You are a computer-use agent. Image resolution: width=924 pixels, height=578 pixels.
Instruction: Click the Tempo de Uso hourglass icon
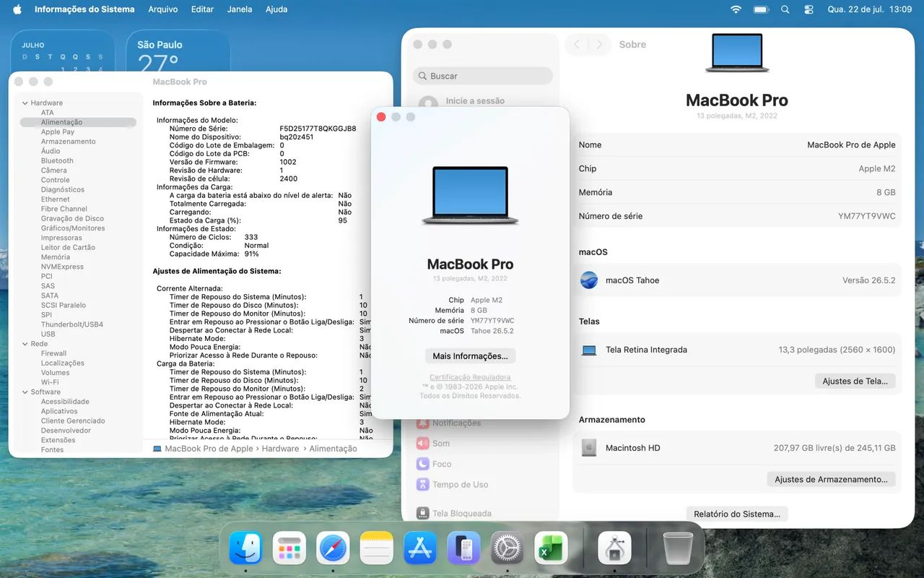pyautogui.click(x=423, y=484)
